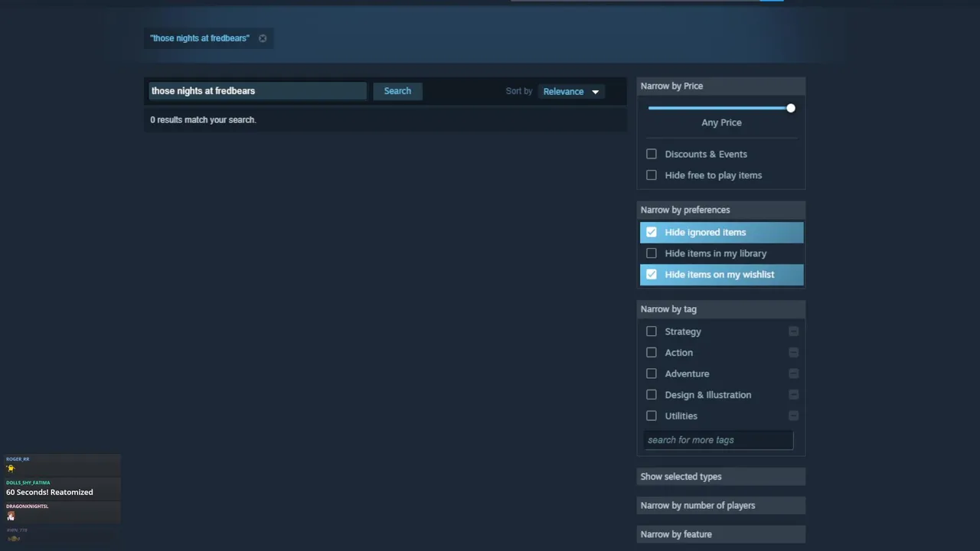
Task: Tick the Adventure tag checkbox
Action: click(652, 373)
